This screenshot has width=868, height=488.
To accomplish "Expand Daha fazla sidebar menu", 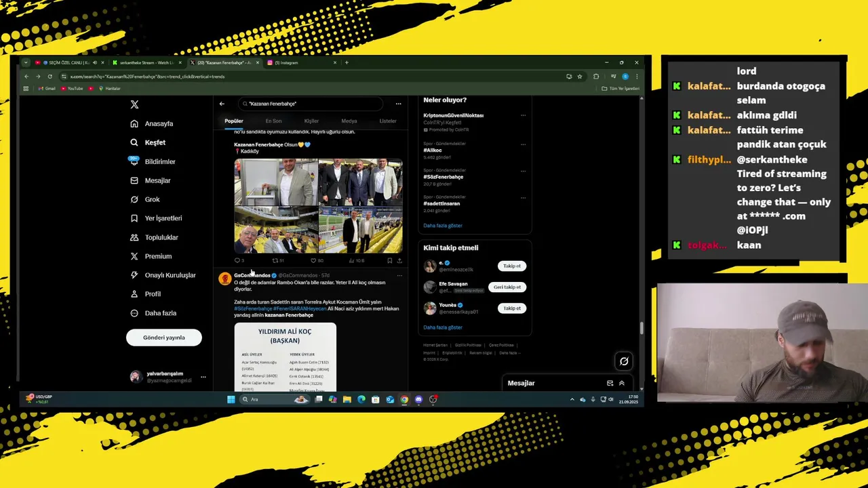I will (153, 313).
